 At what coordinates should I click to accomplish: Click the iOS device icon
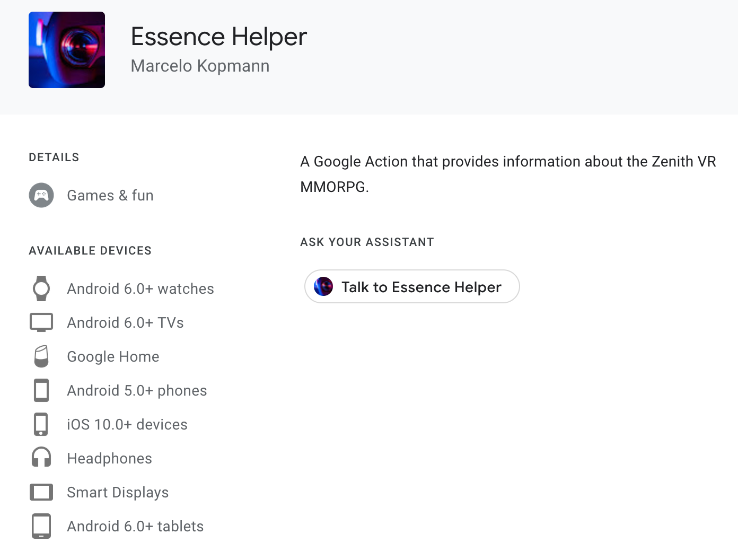point(41,424)
